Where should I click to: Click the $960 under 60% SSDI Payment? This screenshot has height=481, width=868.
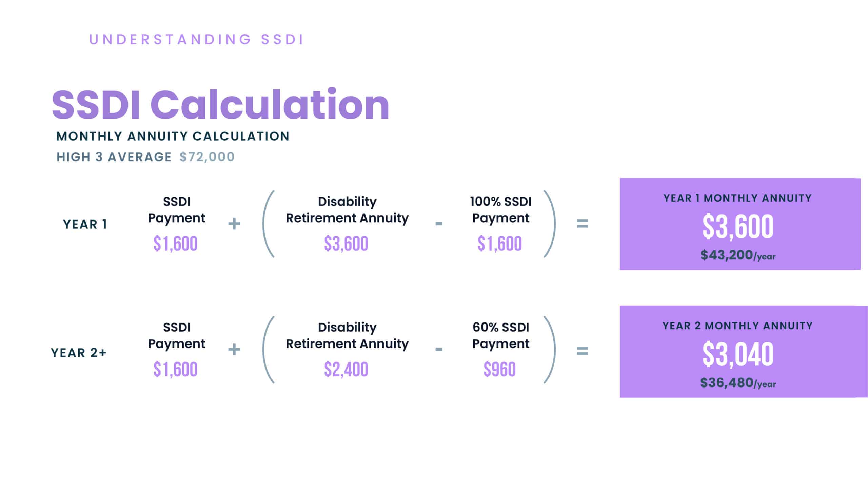pos(500,369)
